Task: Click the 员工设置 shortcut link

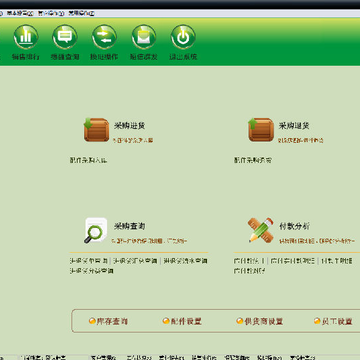Action: [x=337, y=321]
